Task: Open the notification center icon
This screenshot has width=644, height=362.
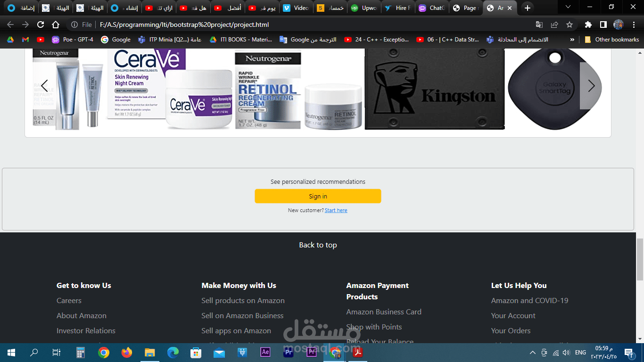Action: pos(628,352)
